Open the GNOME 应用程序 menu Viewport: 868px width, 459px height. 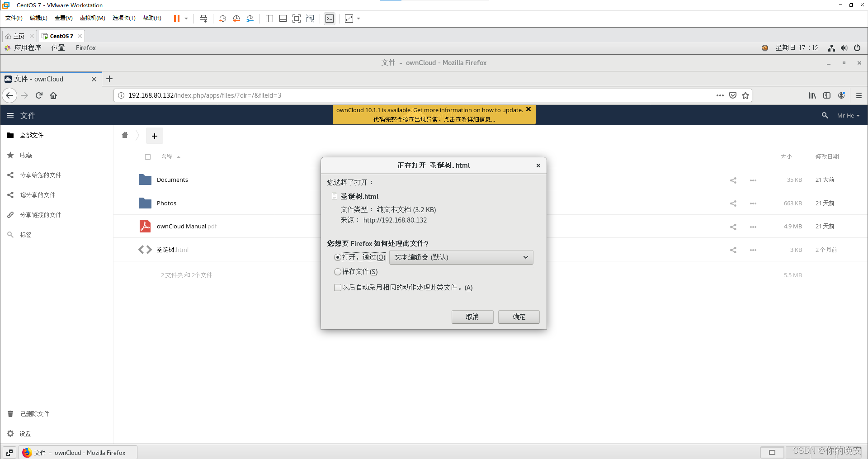pyautogui.click(x=28, y=48)
